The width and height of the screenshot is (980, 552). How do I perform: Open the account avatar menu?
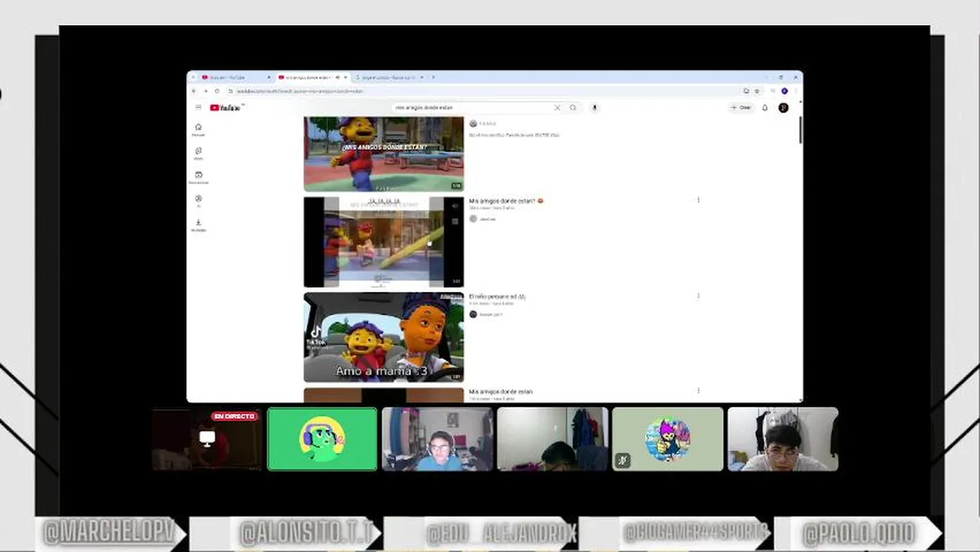click(783, 108)
